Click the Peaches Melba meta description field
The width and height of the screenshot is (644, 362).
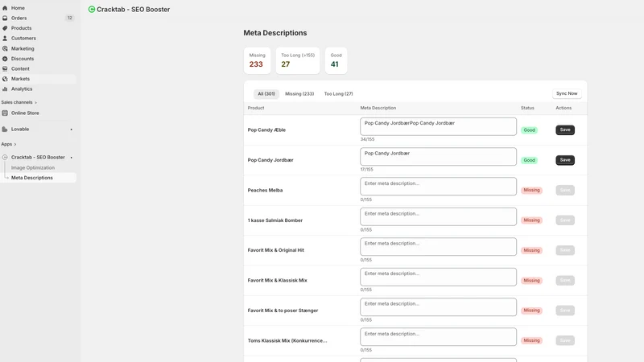(438, 187)
